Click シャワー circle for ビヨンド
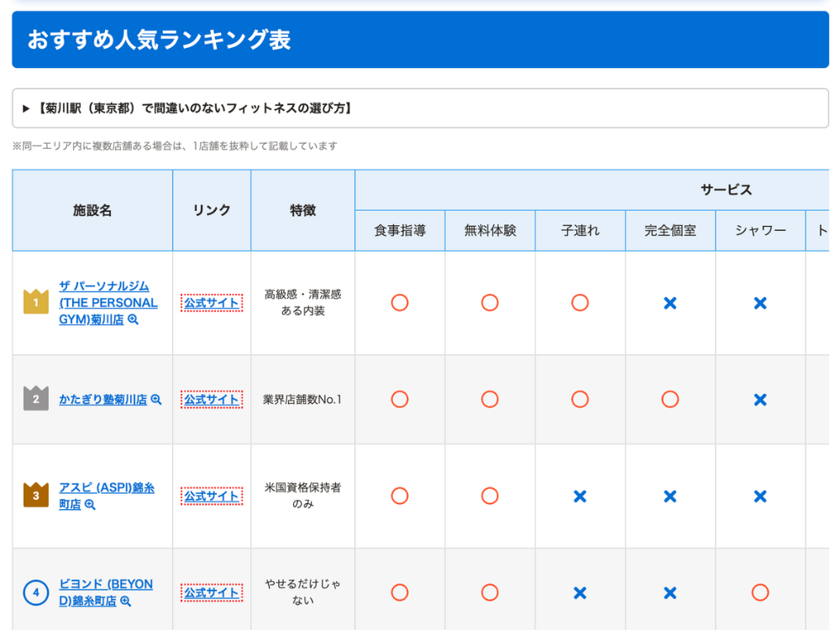 759,592
